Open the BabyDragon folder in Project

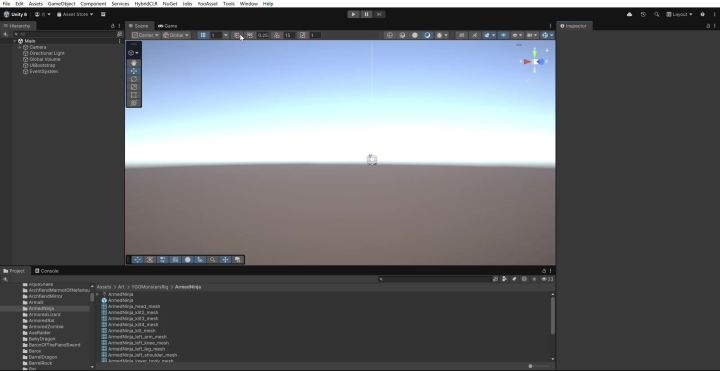pos(42,339)
